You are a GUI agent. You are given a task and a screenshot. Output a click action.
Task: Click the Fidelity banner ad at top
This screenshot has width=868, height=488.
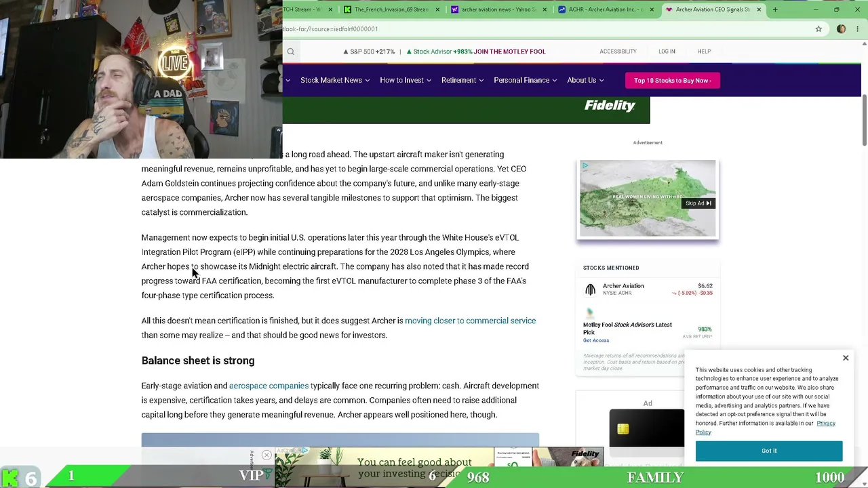(x=466, y=110)
